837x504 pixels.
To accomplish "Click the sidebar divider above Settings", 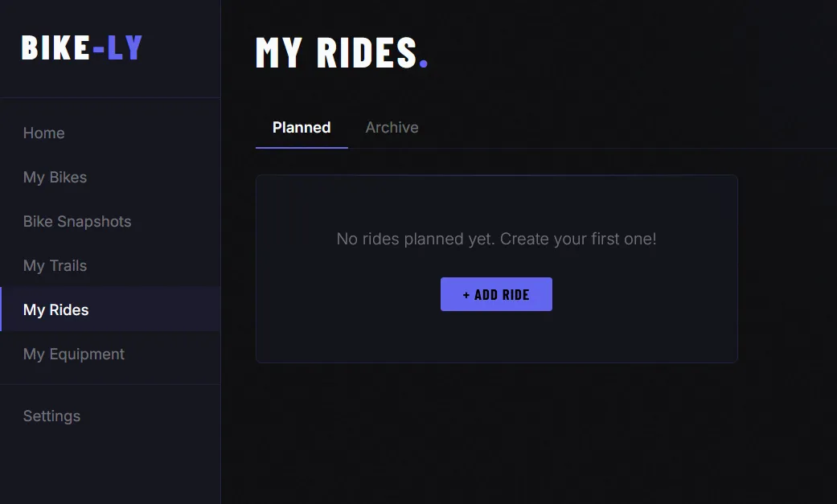I will point(110,384).
